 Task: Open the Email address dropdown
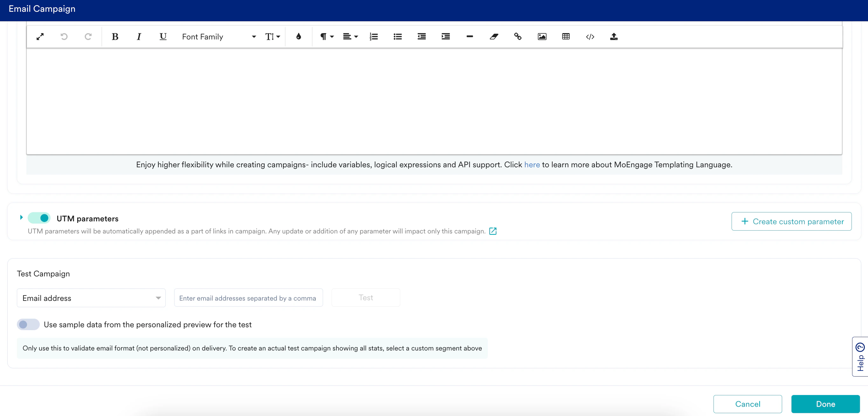coord(91,298)
